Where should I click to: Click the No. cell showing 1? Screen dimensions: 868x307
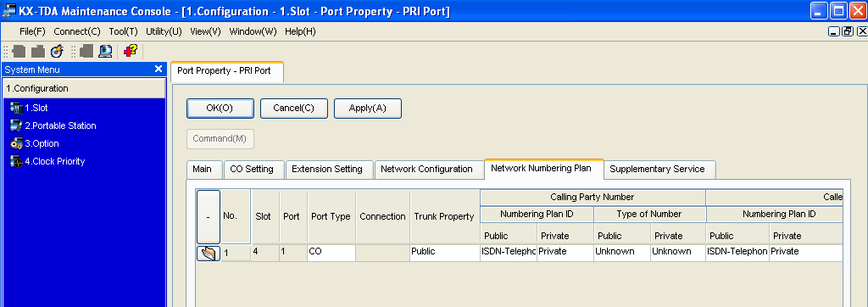(236, 253)
